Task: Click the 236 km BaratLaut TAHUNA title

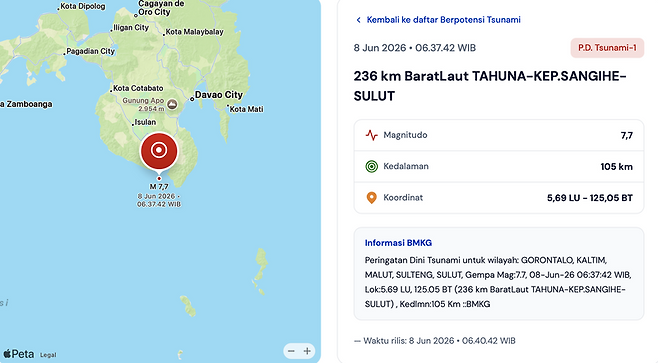Action: pyautogui.click(x=490, y=86)
